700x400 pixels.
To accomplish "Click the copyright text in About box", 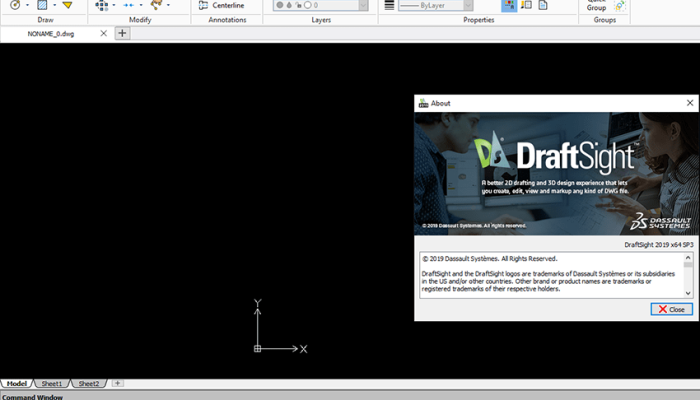I will (490, 258).
